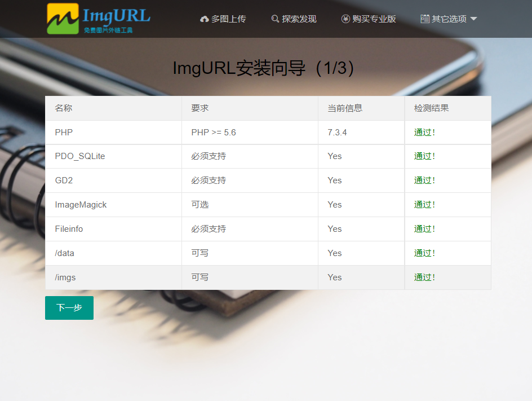This screenshot has height=401, width=532.
Task: Open the 其它选项 menu
Action: tap(449, 19)
